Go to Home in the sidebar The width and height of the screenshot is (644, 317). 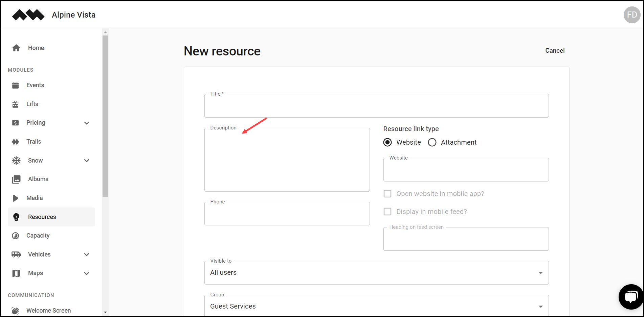(x=36, y=48)
